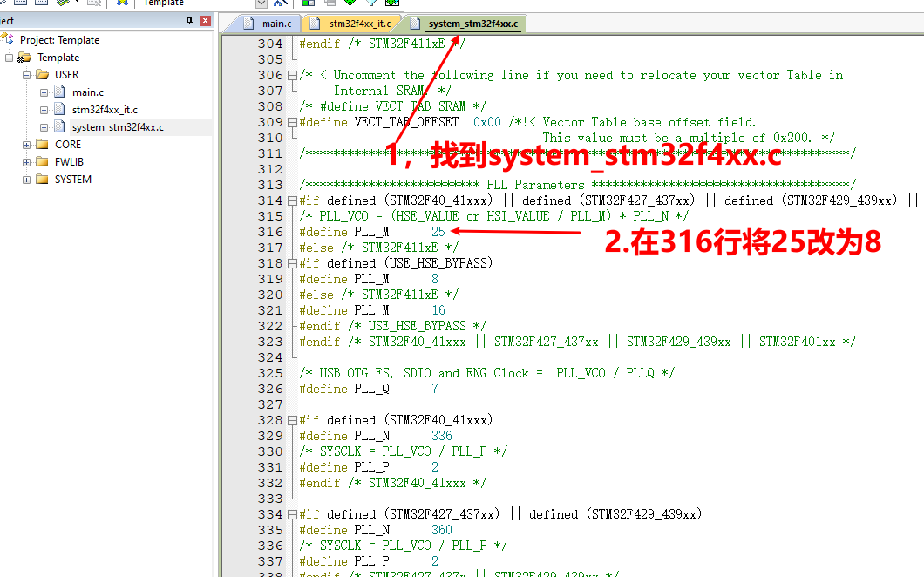The height and width of the screenshot is (577, 924).
Task: Collapse the USE_HSE_BYPASS block at line 318
Action: coord(292,263)
